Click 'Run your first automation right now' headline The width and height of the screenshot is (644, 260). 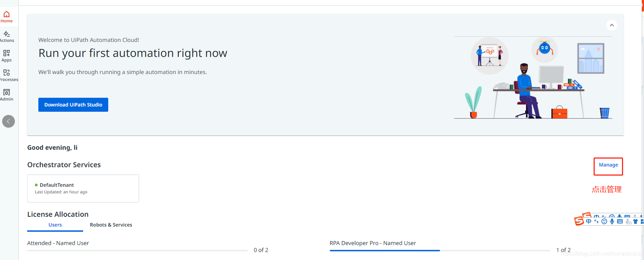coord(133,53)
